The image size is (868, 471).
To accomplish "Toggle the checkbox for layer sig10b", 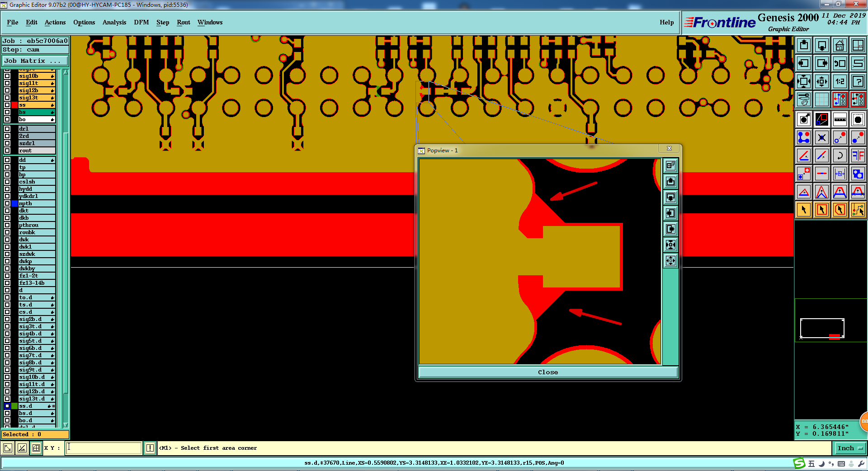I will 7,76.
